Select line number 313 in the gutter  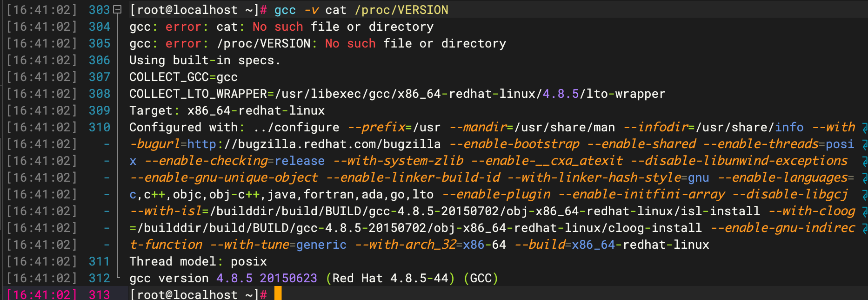[99, 294]
